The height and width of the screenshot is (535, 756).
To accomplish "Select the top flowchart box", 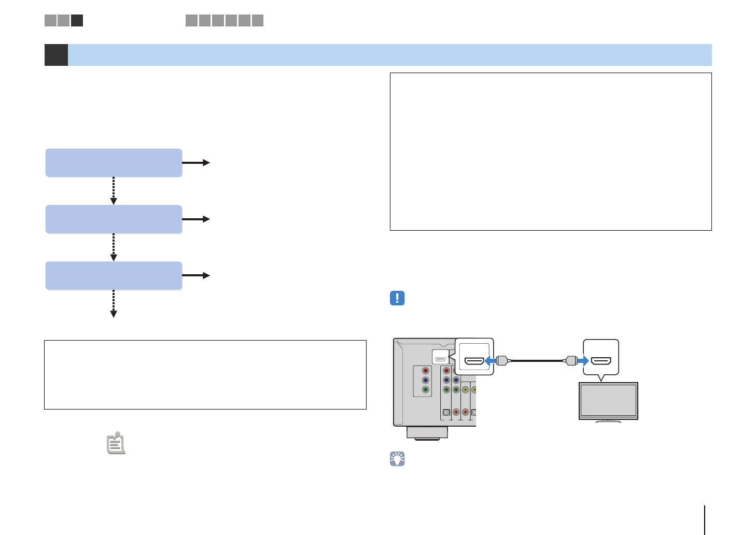I will coord(114,163).
